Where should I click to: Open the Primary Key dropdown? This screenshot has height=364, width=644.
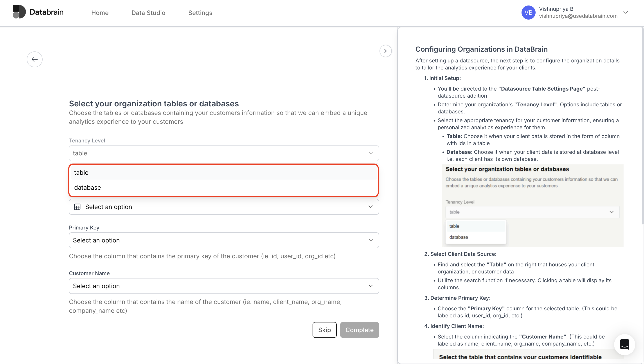coord(224,240)
